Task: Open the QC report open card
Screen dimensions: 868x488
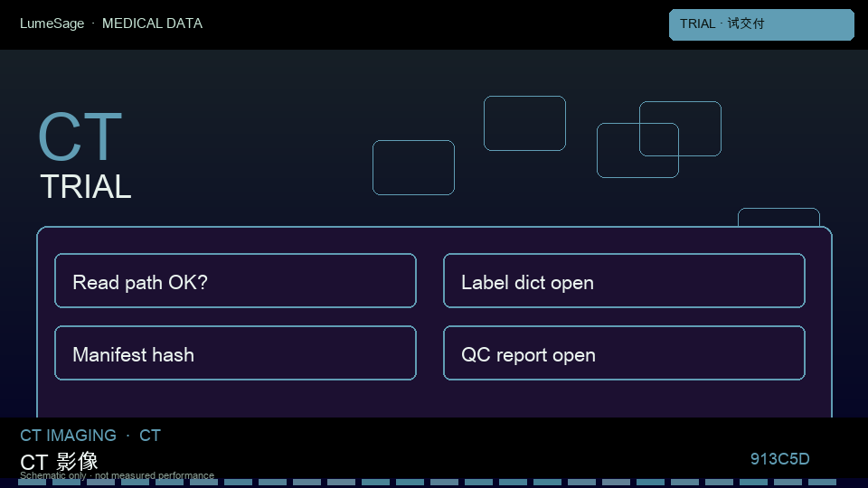Action: pos(624,353)
